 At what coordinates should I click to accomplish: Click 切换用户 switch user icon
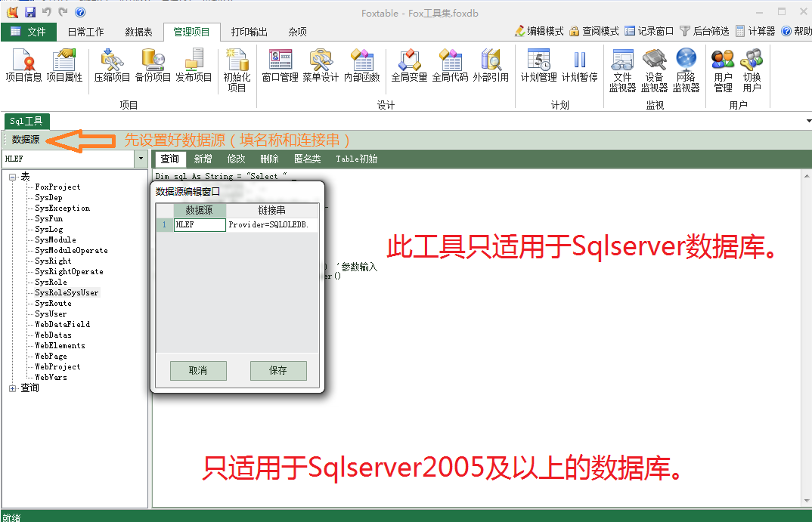(x=752, y=71)
